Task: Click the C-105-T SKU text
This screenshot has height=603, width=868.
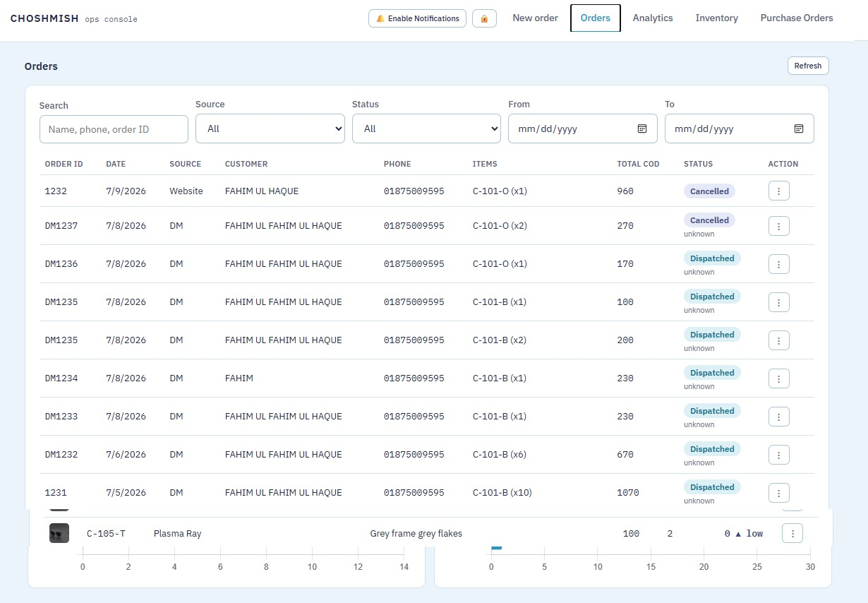Action: (x=106, y=533)
